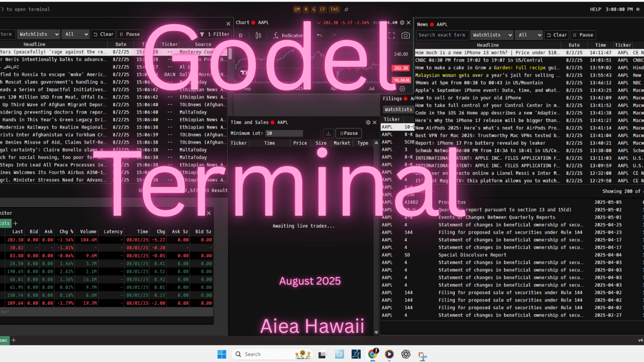The image size is (644, 362).
Task: Click the chart snapshot camera icon
Action: tap(406, 36)
